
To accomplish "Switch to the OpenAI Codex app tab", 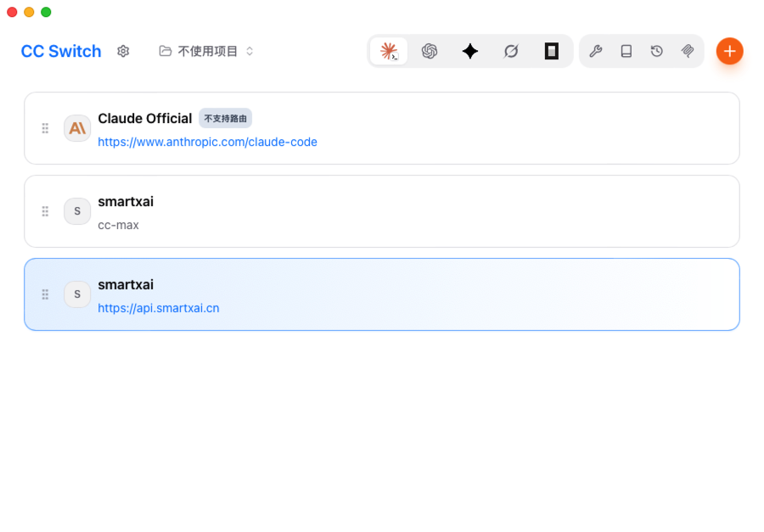I will (430, 51).
